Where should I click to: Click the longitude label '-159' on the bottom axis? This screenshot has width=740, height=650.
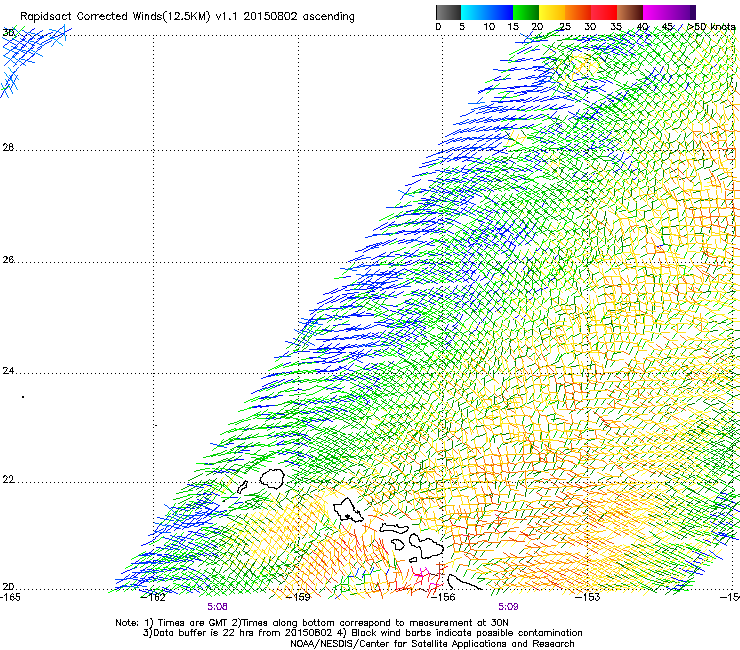tap(300, 597)
